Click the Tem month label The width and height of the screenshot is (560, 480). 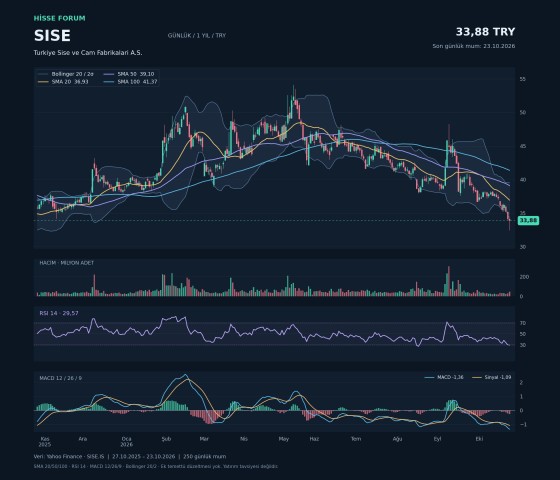pyautogui.click(x=356, y=439)
